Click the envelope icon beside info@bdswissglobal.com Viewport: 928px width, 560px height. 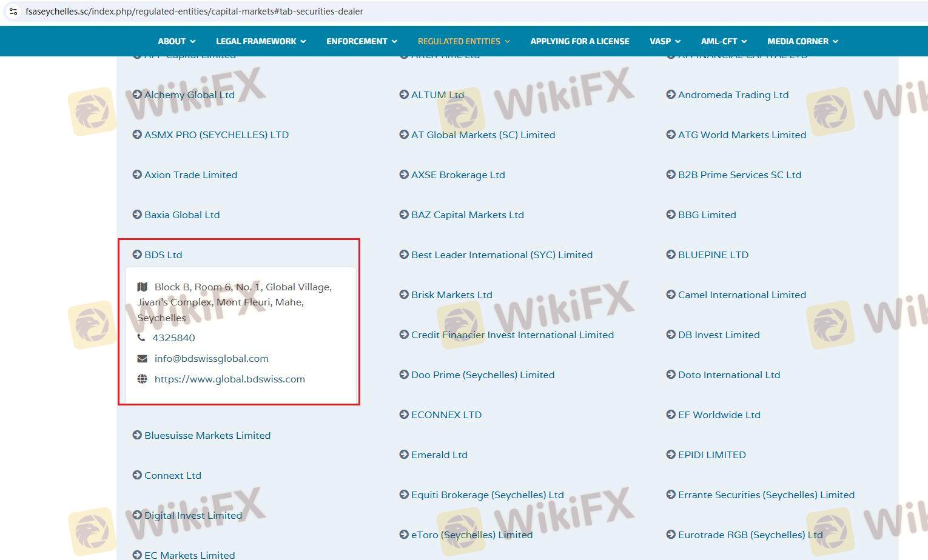143,358
